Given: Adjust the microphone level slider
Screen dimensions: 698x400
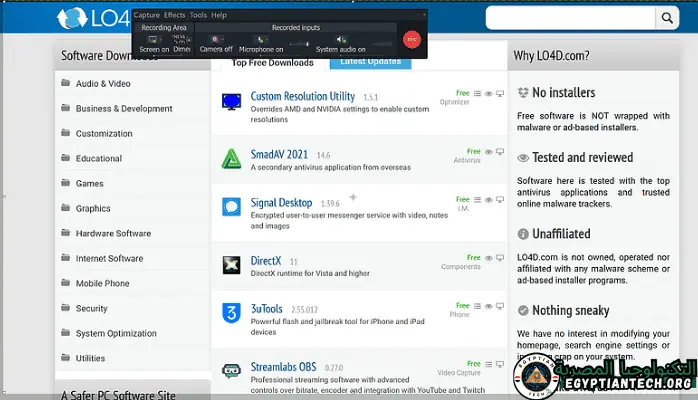Looking at the screenshot, I should click(299, 44).
